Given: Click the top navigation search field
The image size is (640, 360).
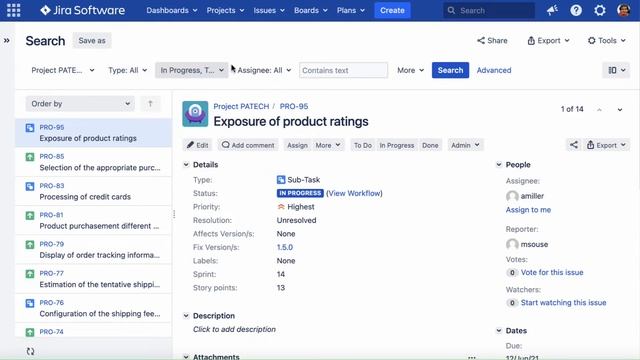Looking at the screenshot, I should (489, 10).
